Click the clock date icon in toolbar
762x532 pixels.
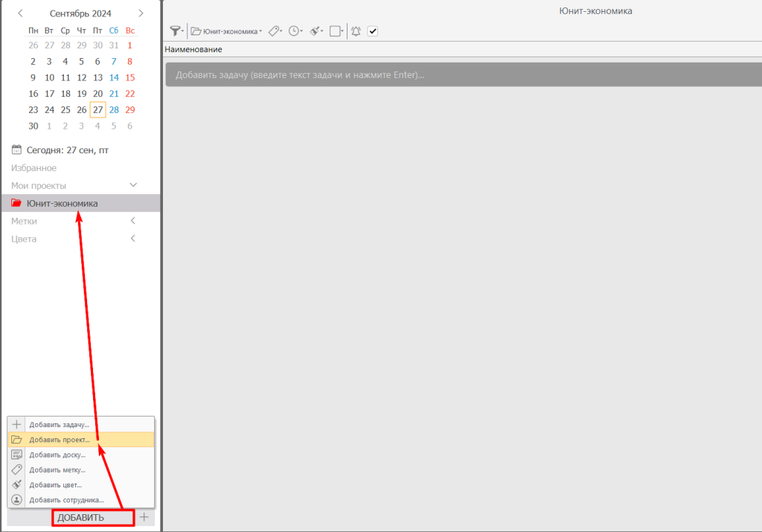coord(295,31)
